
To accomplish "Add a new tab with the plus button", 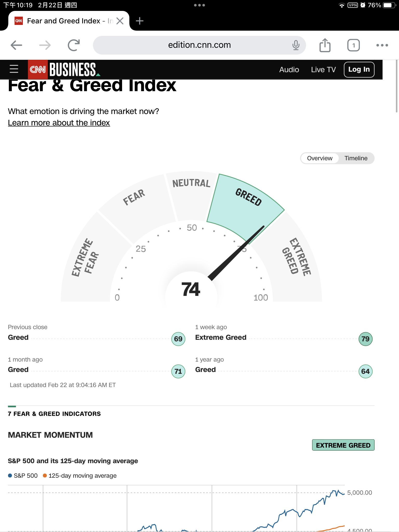I will point(140,21).
